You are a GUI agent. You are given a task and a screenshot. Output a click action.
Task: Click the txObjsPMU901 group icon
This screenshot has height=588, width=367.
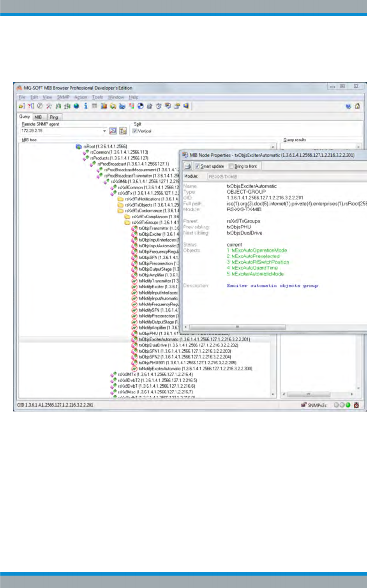(134, 363)
